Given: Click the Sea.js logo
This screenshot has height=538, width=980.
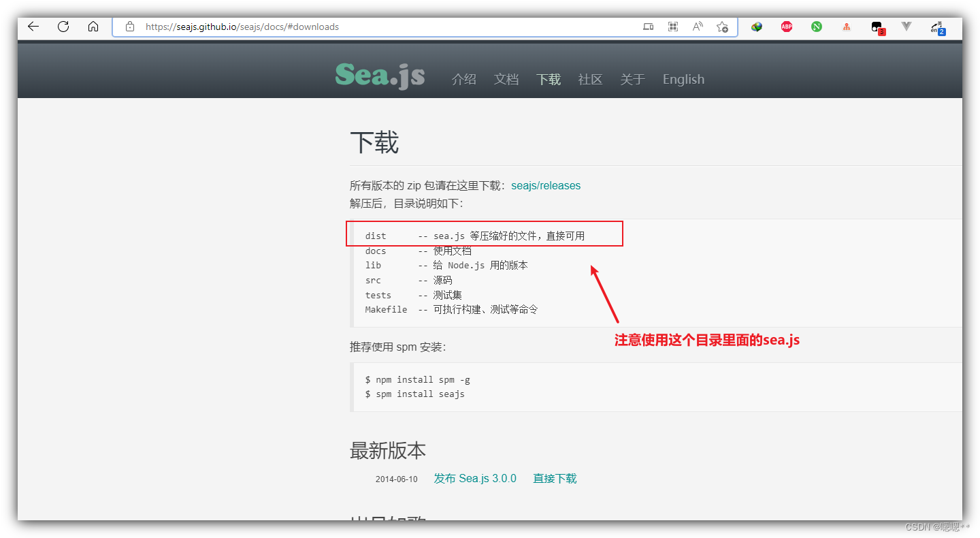Looking at the screenshot, I should [x=380, y=76].
